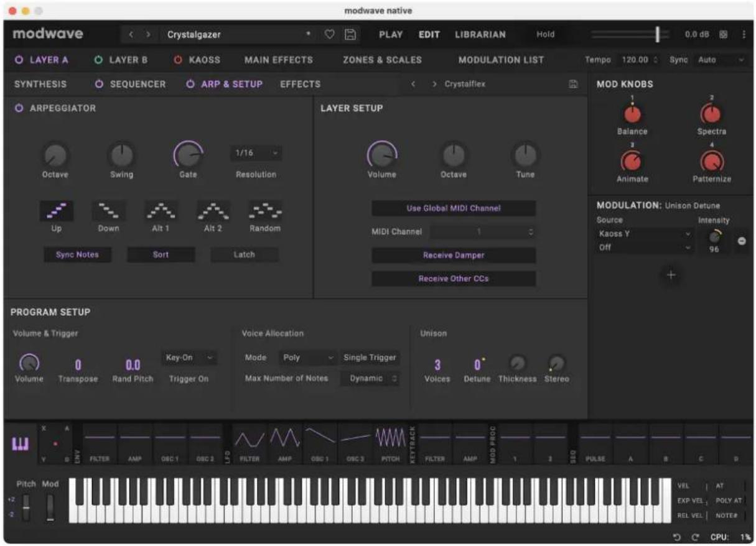
Task: Toggle the keyboard display icon
Action: point(21,443)
